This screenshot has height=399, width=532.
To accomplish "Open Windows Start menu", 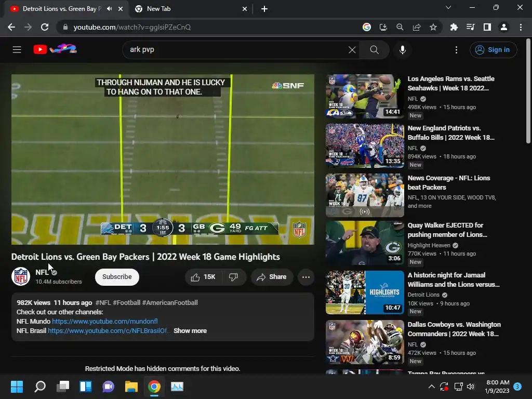I will pyautogui.click(x=17, y=387).
